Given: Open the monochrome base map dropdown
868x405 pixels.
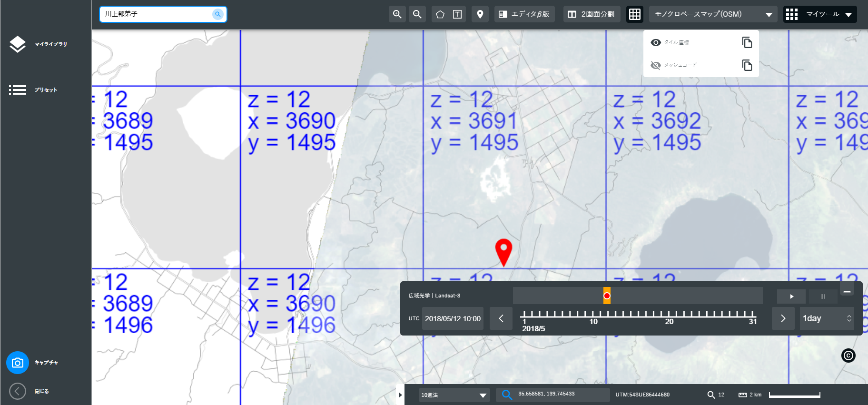Looking at the screenshot, I should (713, 14).
